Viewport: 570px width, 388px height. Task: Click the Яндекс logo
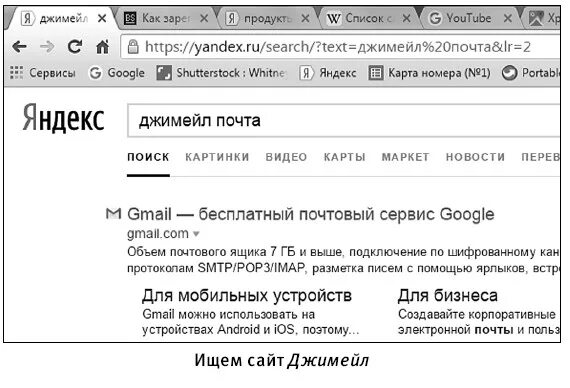(x=64, y=118)
